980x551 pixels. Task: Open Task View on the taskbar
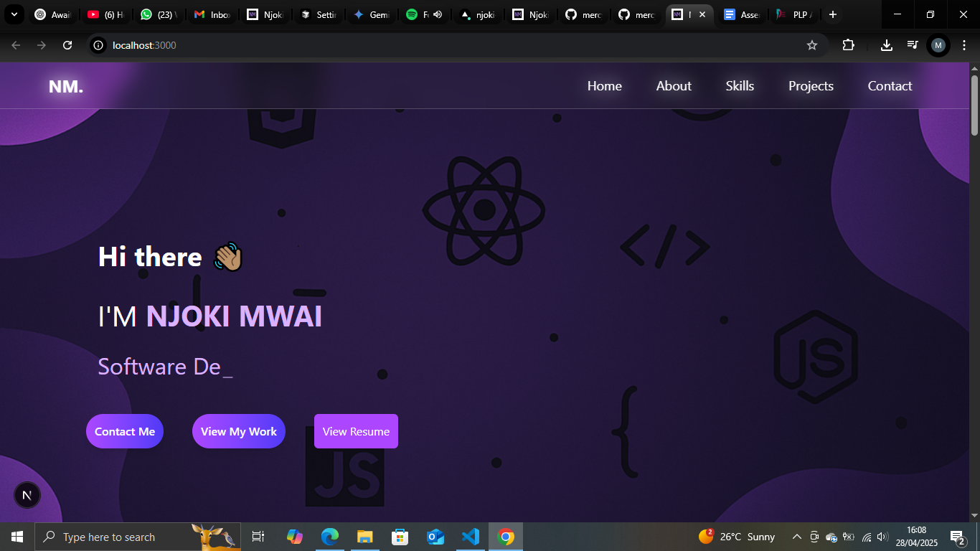pos(258,537)
